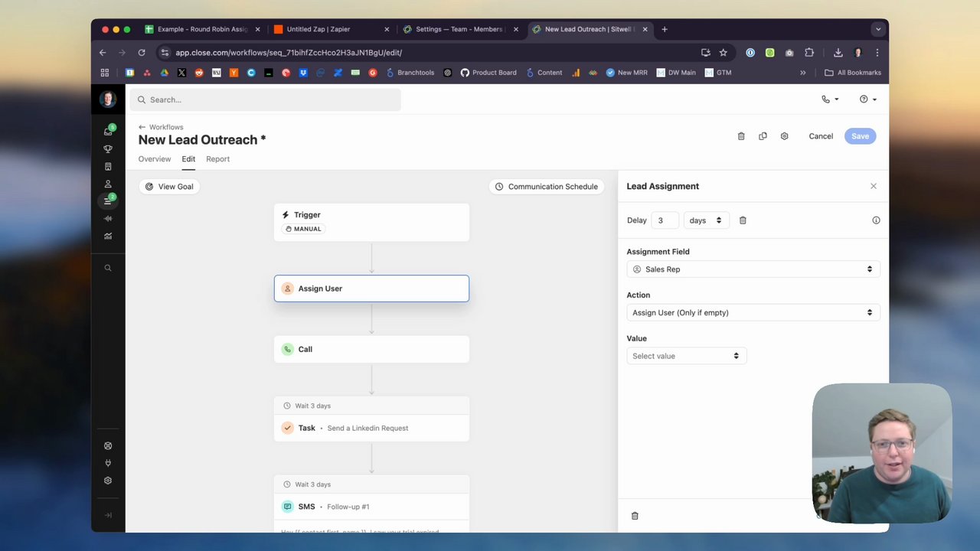Open the Opportunities trophy icon in sidebar
This screenshot has height=551, width=980.
(108, 148)
